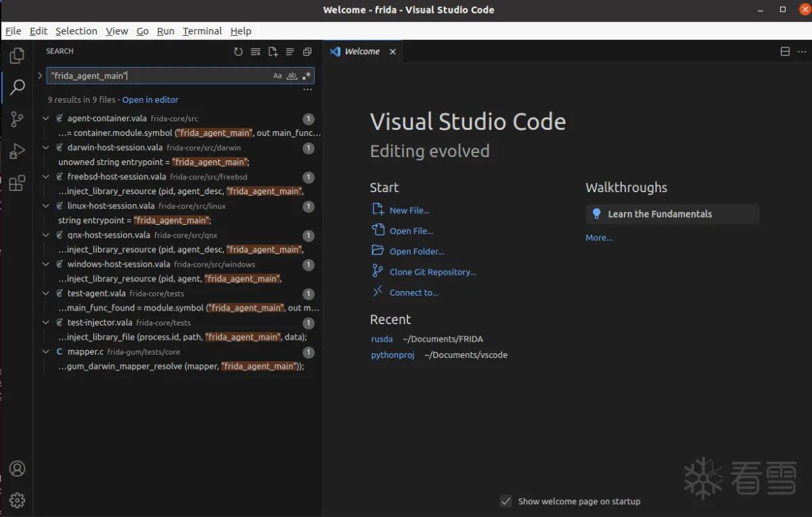Click the Clear Search Results icon

click(x=256, y=51)
